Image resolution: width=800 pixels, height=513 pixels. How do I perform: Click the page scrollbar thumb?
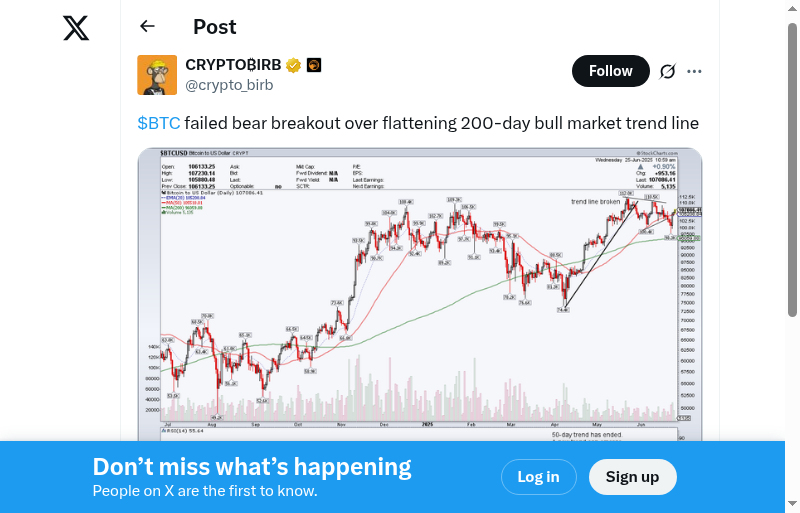click(x=793, y=170)
